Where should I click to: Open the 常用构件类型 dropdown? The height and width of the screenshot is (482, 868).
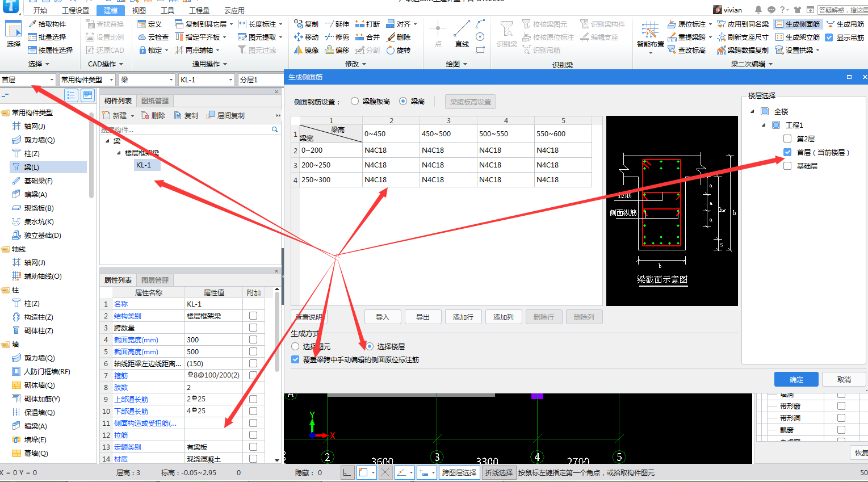87,79
